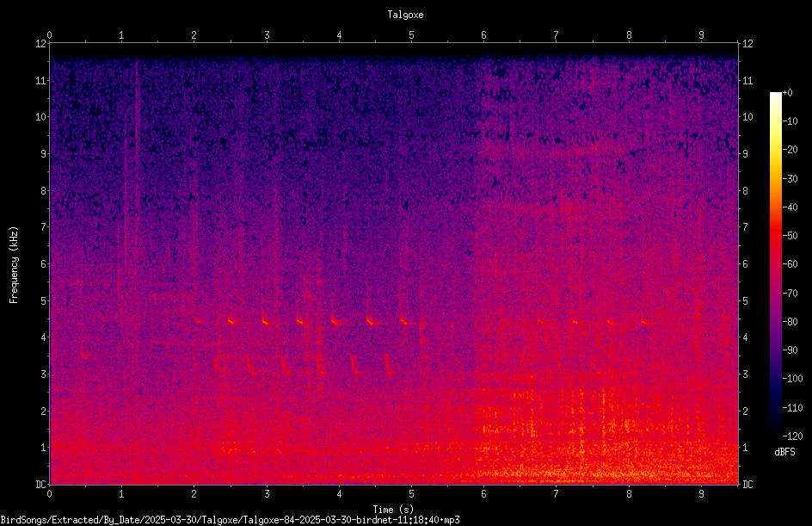Click the Talgoxe title above the spectrogram
This screenshot has width=812, height=526.
(405, 15)
